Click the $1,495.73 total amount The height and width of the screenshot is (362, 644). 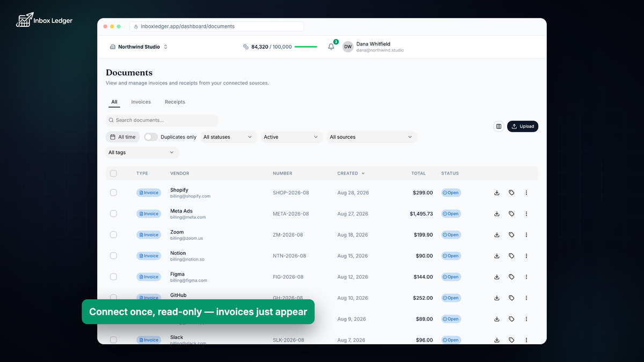[421, 213]
